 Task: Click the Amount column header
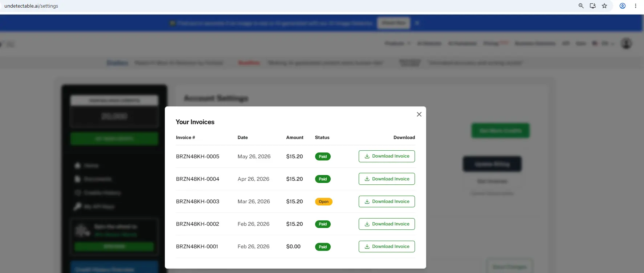[295, 138]
